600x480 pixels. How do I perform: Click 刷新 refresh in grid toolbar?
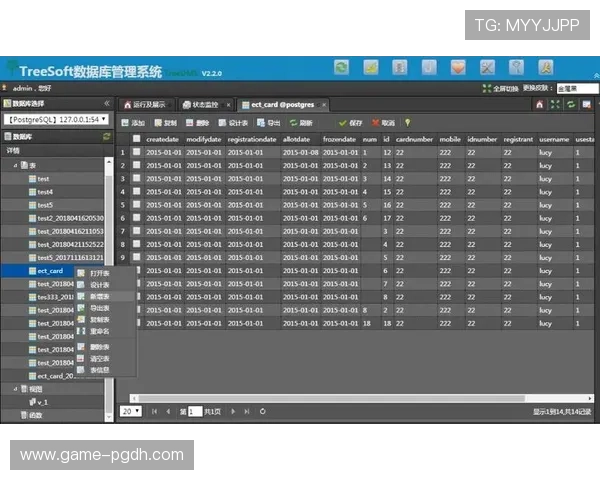coord(301,123)
